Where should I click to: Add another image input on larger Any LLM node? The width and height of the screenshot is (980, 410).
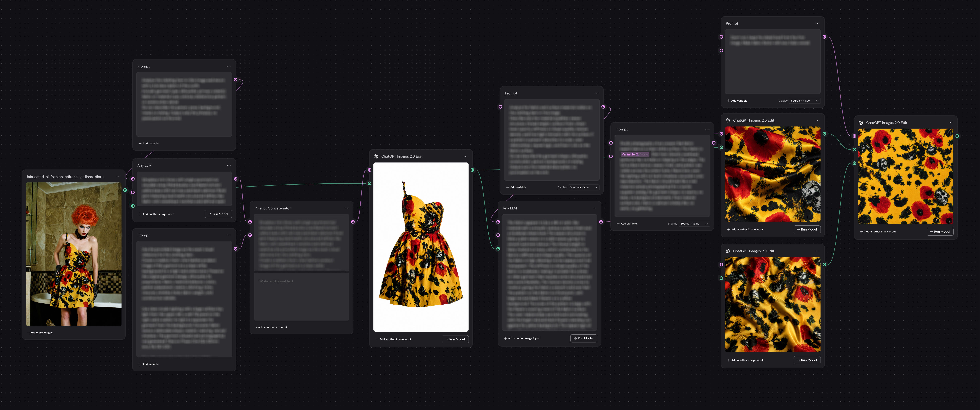pyautogui.click(x=522, y=338)
